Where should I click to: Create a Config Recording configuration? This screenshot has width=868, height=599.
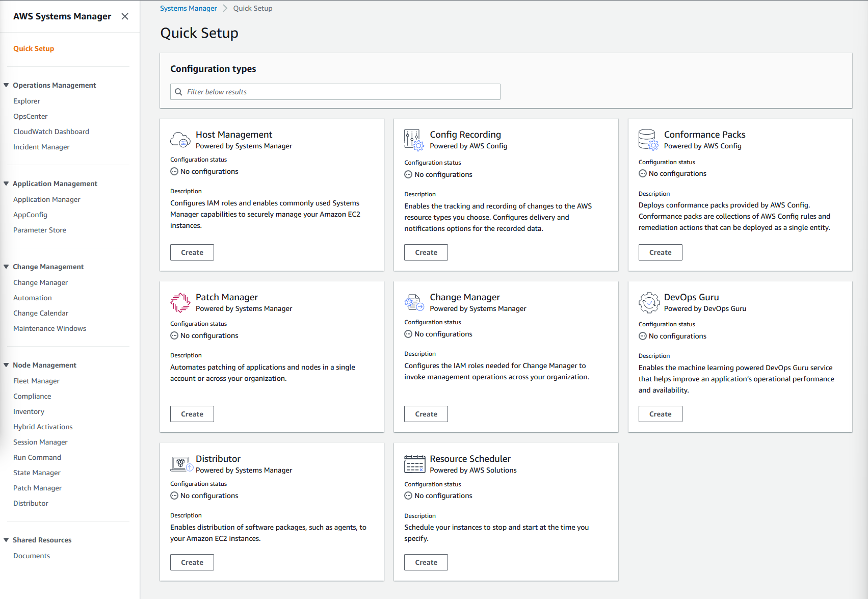(x=426, y=252)
